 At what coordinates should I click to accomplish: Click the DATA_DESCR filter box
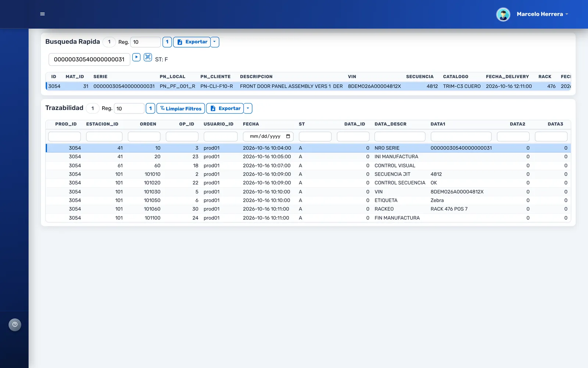400,137
